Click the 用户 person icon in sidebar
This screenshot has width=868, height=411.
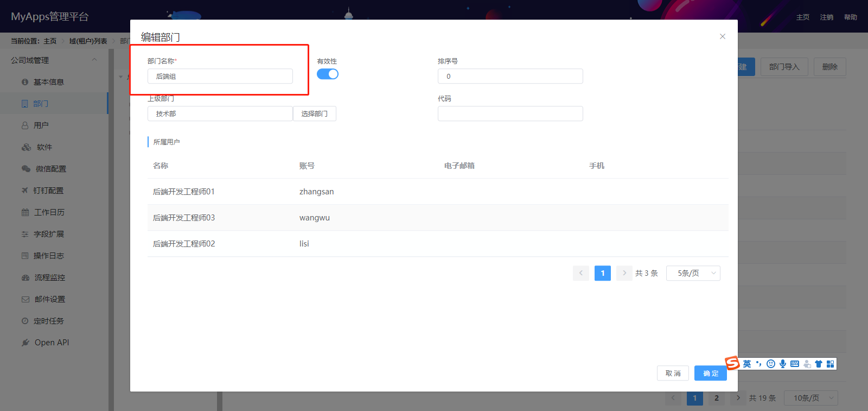point(25,125)
